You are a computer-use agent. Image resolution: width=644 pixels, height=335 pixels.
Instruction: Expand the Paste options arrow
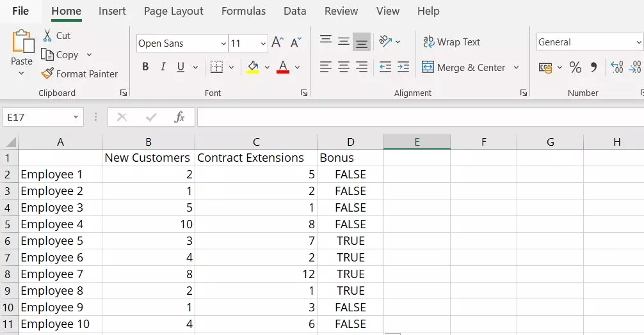pyautogui.click(x=21, y=74)
